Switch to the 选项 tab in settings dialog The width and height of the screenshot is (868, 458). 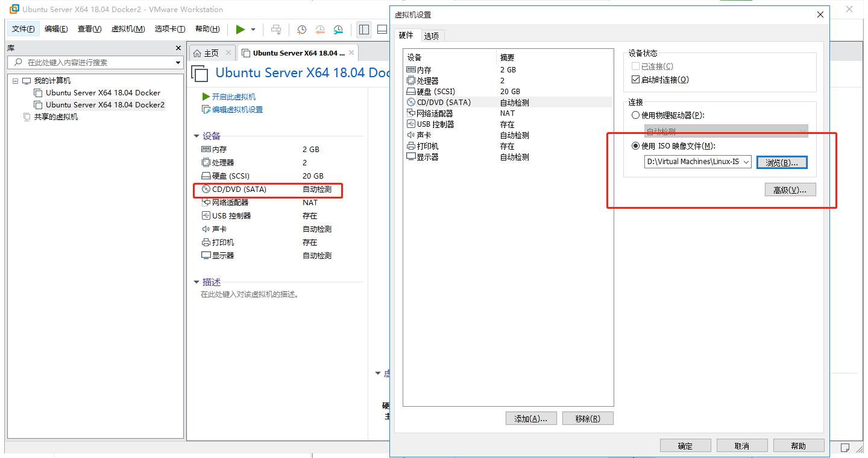tap(432, 36)
